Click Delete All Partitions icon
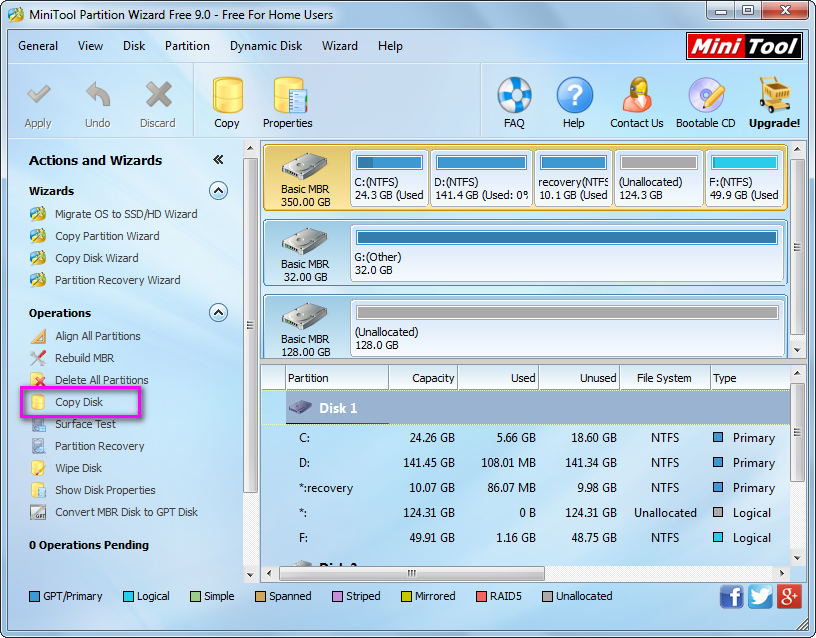Viewport: 816px width, 638px height. (38, 380)
